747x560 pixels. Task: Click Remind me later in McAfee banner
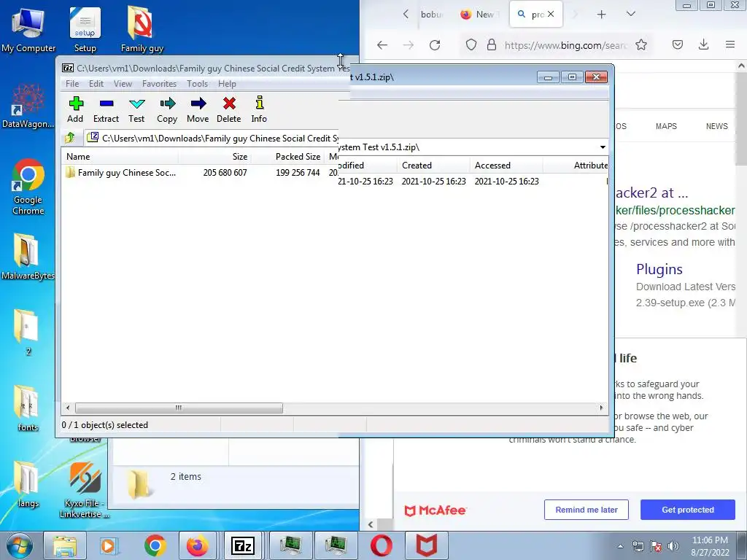[587, 510]
